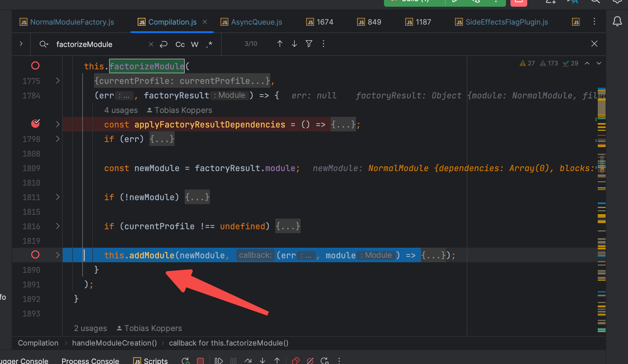Click the '4 usages' inlay hint
This screenshot has height=364, width=628.
click(x=121, y=110)
